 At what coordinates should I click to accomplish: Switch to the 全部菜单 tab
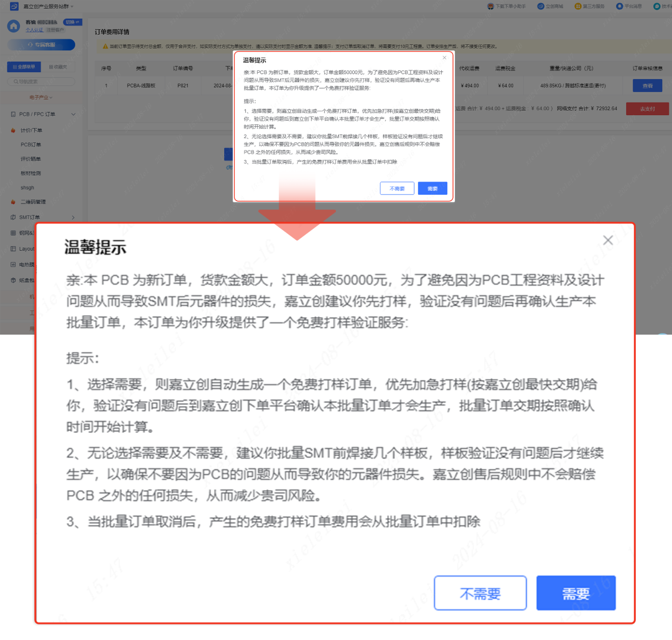(24, 67)
